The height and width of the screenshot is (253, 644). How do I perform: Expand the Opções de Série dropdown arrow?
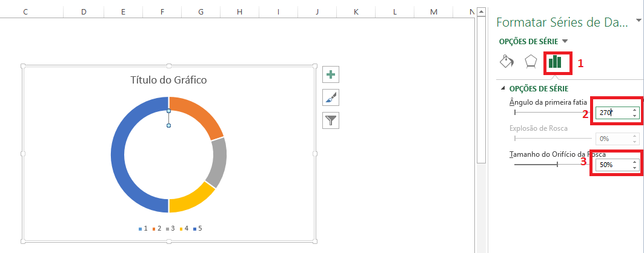(565, 41)
